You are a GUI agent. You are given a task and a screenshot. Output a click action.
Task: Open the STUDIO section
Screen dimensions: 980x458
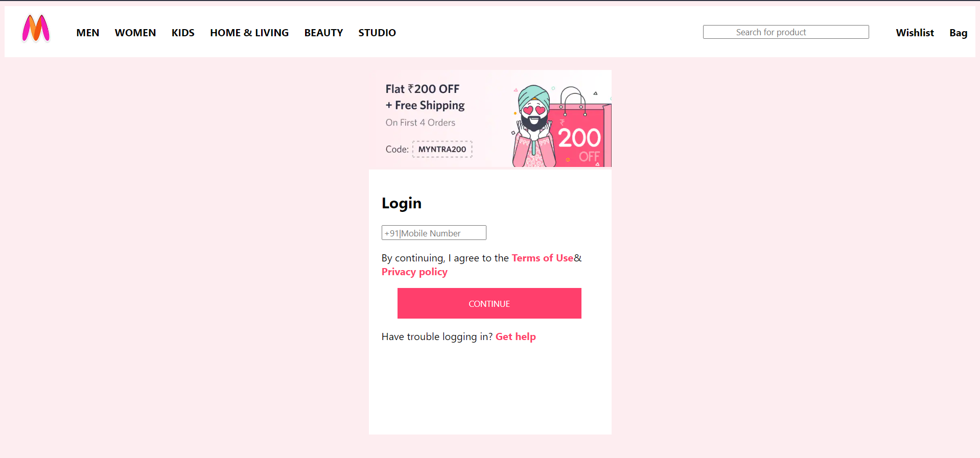377,32
